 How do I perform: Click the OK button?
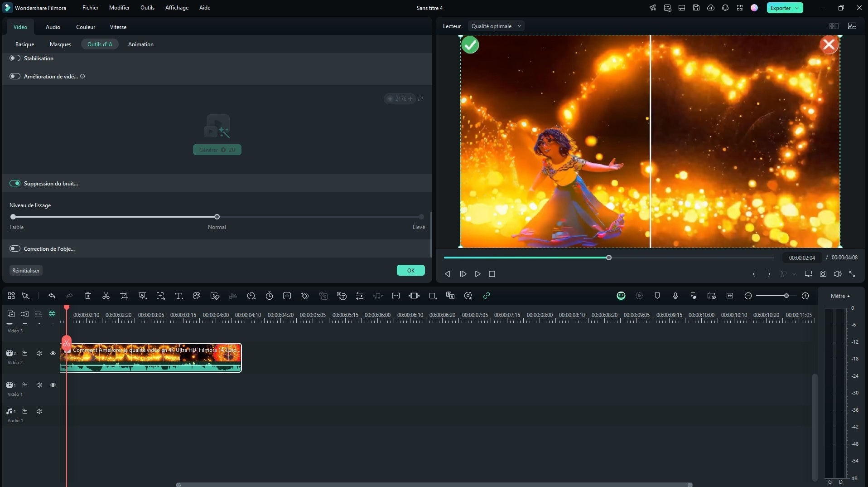[411, 270]
